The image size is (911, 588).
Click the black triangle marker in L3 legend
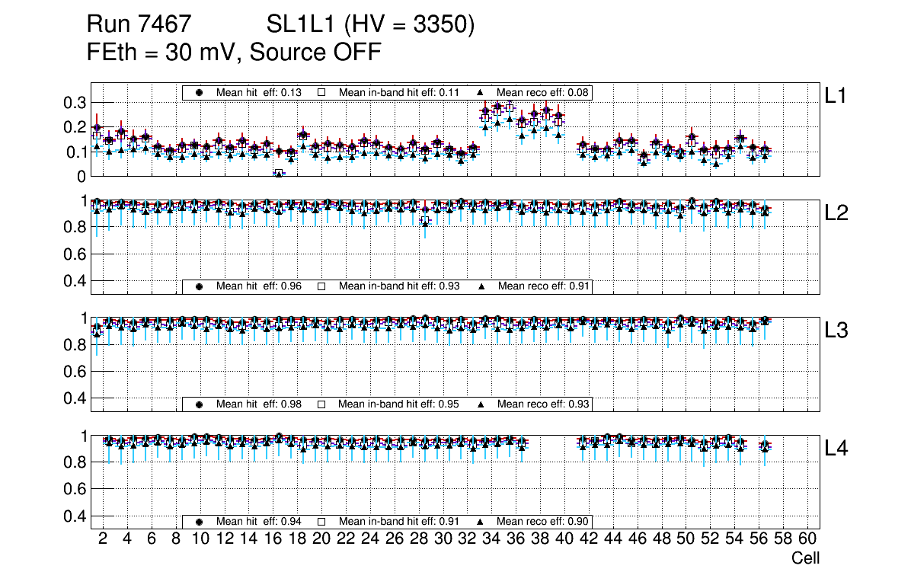[x=481, y=404]
